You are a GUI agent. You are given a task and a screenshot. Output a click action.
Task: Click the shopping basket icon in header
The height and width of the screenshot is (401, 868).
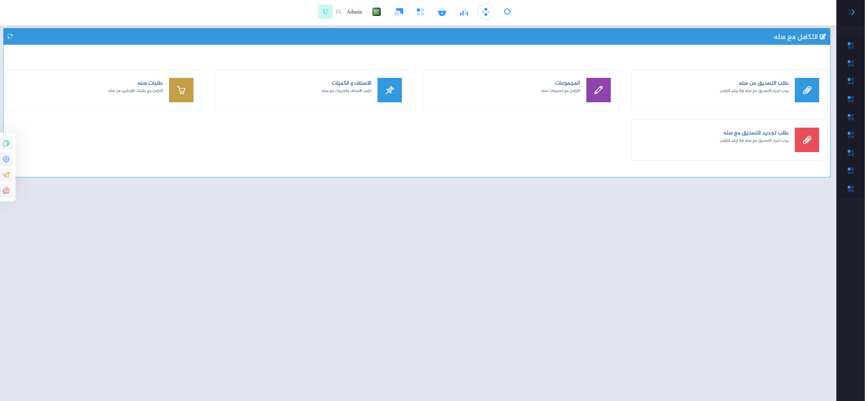tap(442, 12)
